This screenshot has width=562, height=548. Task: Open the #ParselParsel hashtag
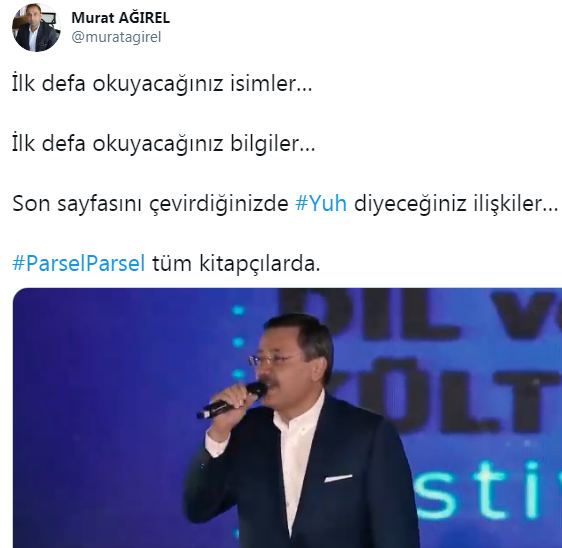click(x=79, y=263)
